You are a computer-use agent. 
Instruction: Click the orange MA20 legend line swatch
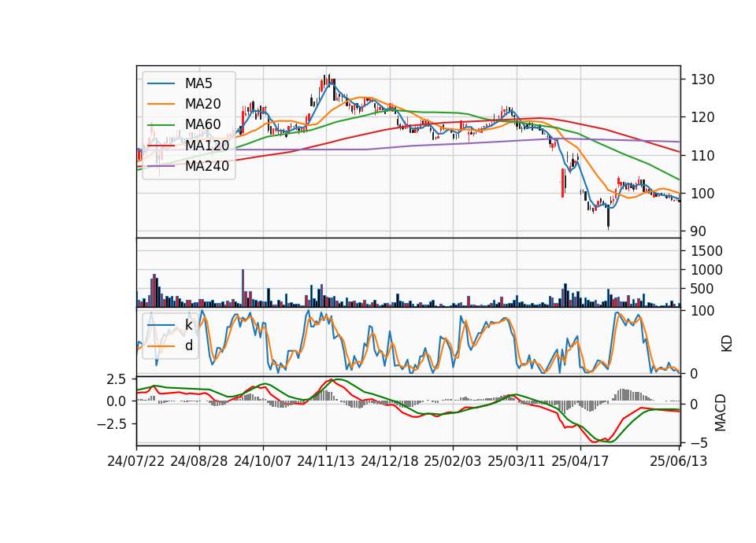[x=161, y=104]
